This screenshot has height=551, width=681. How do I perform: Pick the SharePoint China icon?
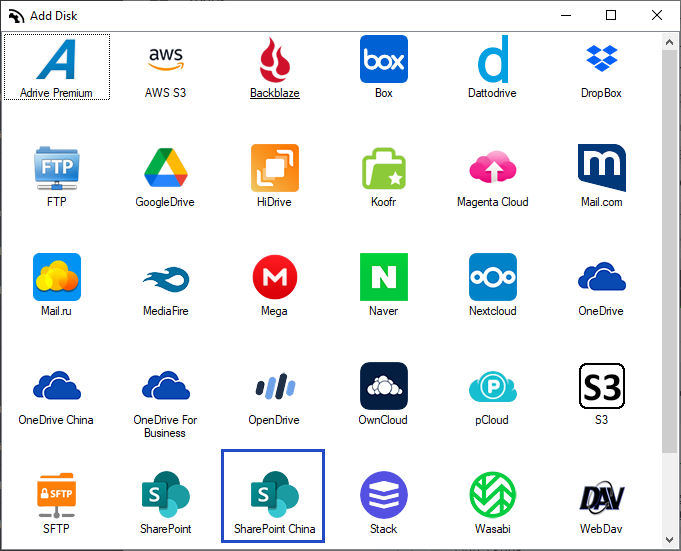(x=275, y=495)
